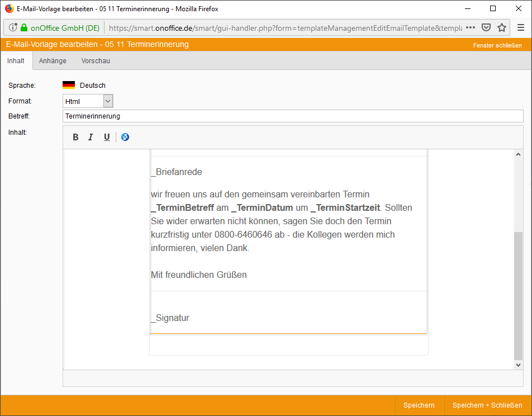Switch to the Anhänge tab
Image resolution: width=532 pixels, height=416 pixels.
click(53, 61)
